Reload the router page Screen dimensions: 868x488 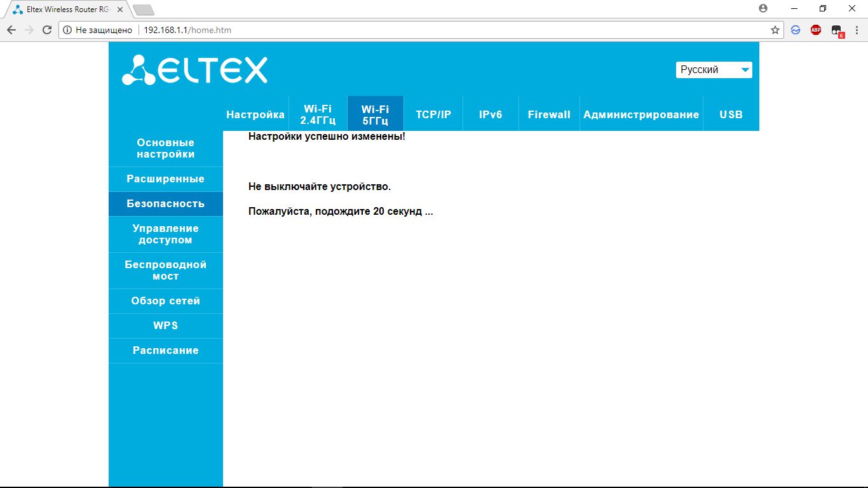46,30
